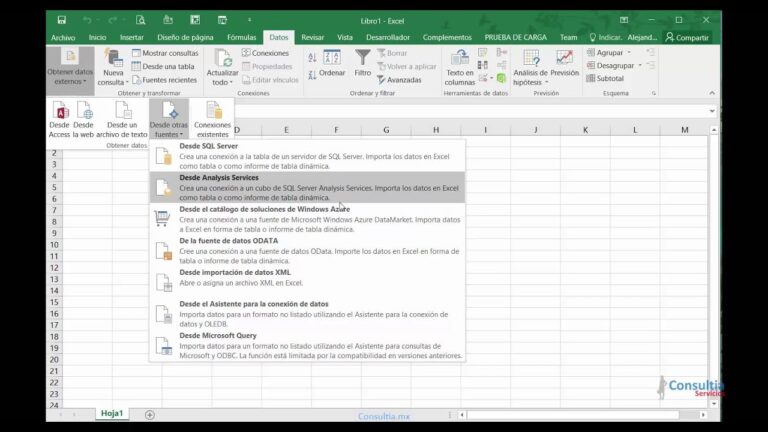Open Esquema dialog launcher

click(654, 93)
